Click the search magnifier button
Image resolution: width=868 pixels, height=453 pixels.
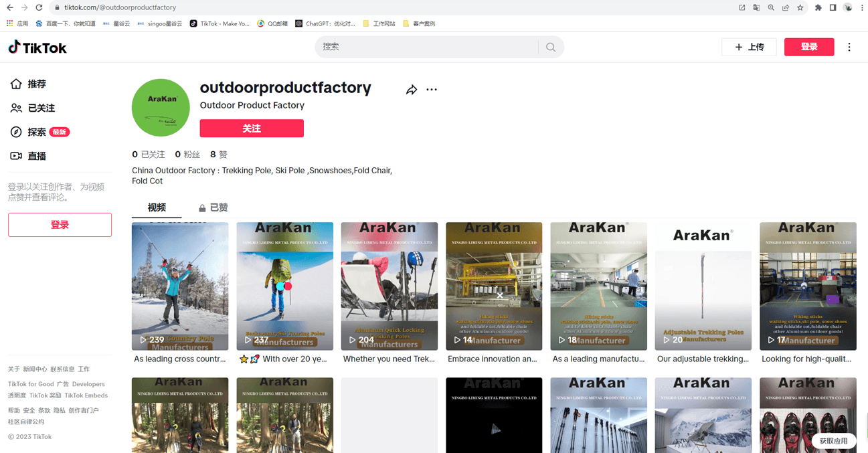(x=551, y=47)
